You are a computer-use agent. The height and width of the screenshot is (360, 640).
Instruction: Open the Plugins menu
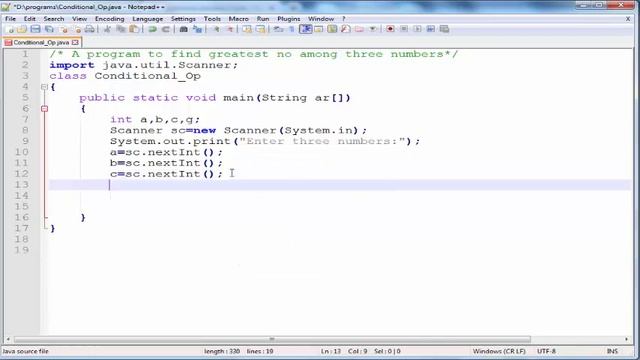[289, 19]
